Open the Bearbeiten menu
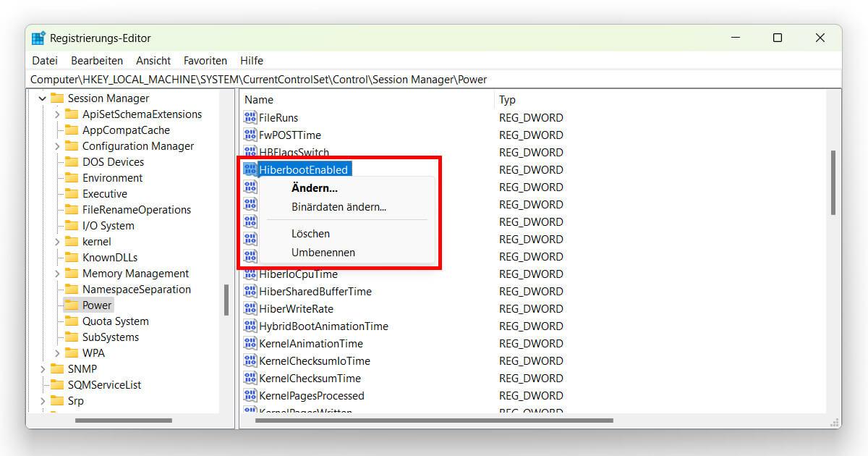Image resolution: width=868 pixels, height=456 pixels. [x=96, y=60]
